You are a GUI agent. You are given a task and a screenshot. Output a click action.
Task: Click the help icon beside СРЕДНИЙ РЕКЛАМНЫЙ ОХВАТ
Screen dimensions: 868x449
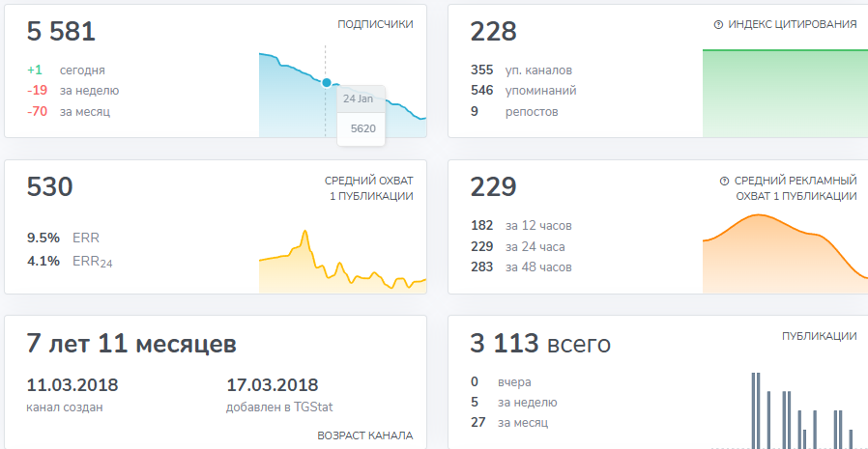[724, 182]
